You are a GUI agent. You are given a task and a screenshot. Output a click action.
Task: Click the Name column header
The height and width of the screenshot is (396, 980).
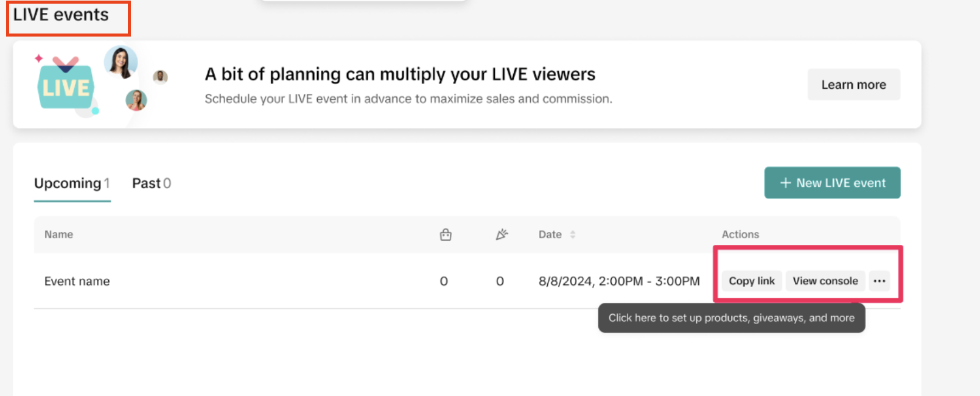click(58, 235)
